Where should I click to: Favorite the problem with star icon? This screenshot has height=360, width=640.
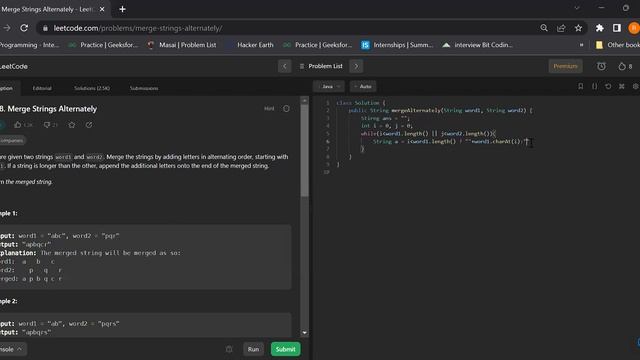(x=72, y=125)
